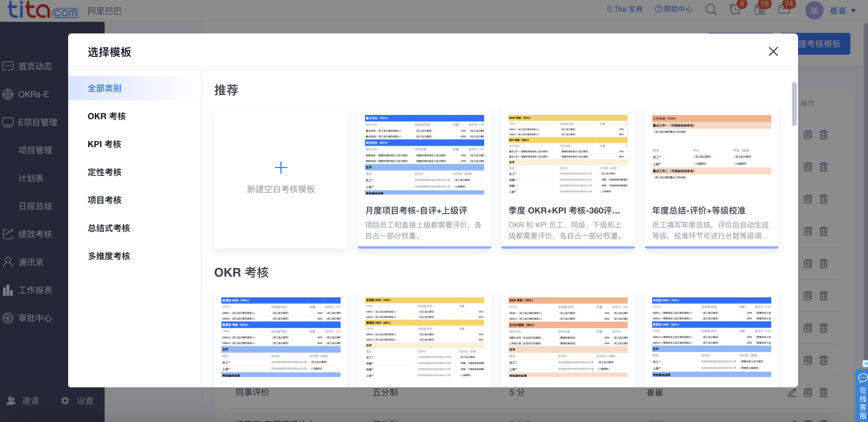The image size is (868, 422).
Task: Open the 在线客服 chat widget
Action: (862, 396)
